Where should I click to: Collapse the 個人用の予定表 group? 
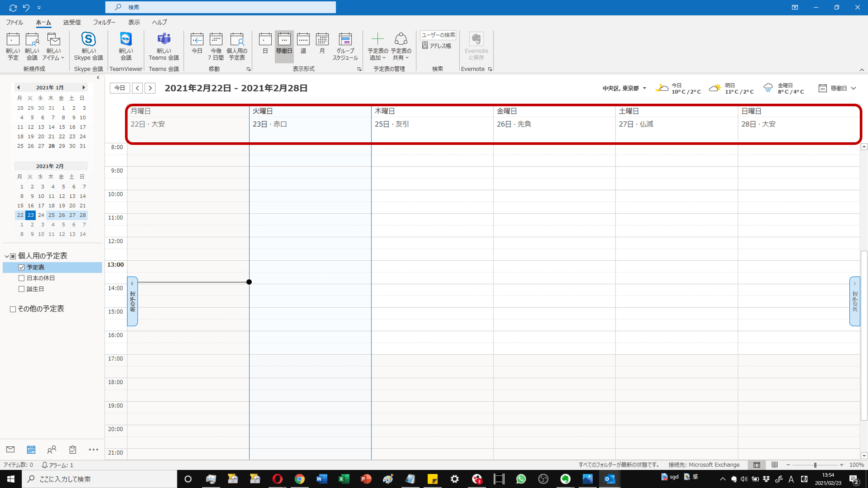(7, 256)
